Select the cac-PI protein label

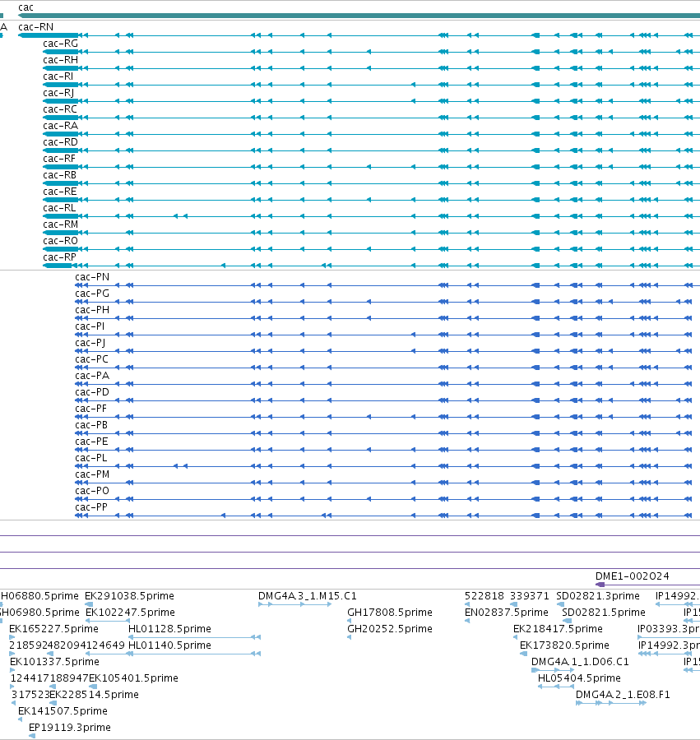click(x=90, y=326)
